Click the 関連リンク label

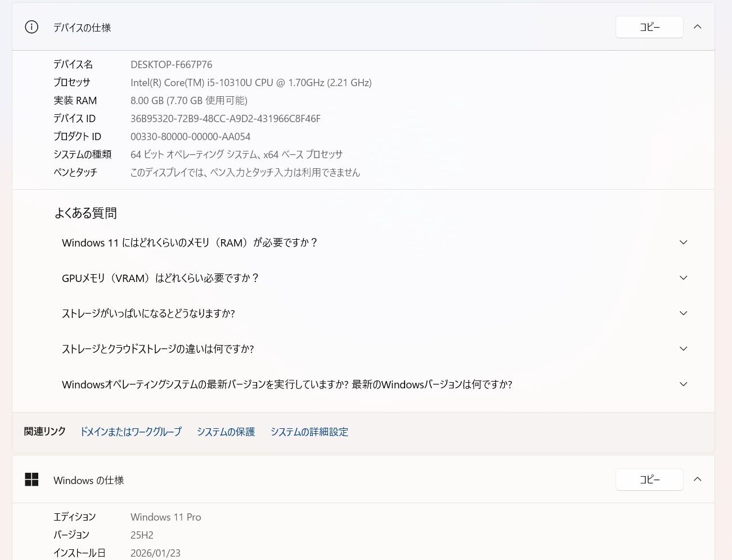coord(45,432)
